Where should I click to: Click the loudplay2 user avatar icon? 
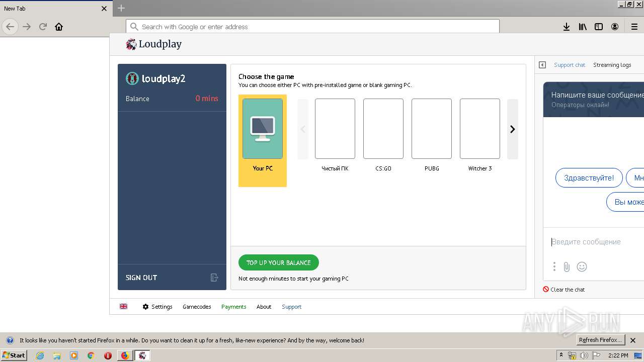coord(132,78)
